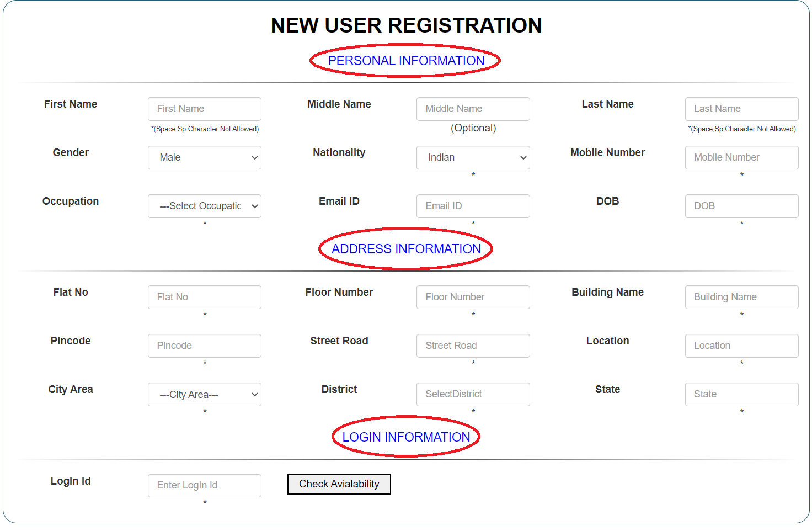Select the Street Road input

(x=473, y=346)
